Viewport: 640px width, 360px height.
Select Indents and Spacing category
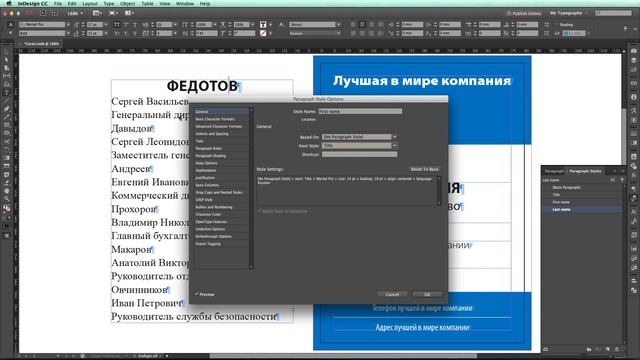click(x=222, y=133)
